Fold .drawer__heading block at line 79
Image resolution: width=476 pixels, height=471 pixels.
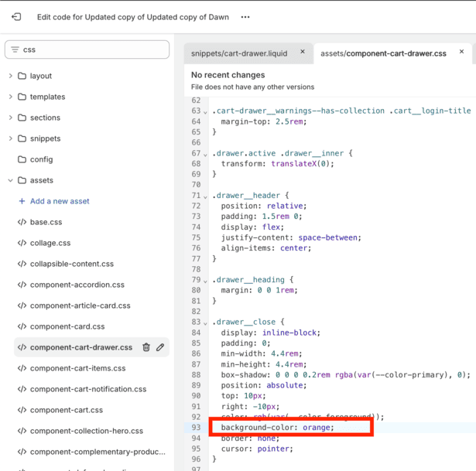pos(205,282)
